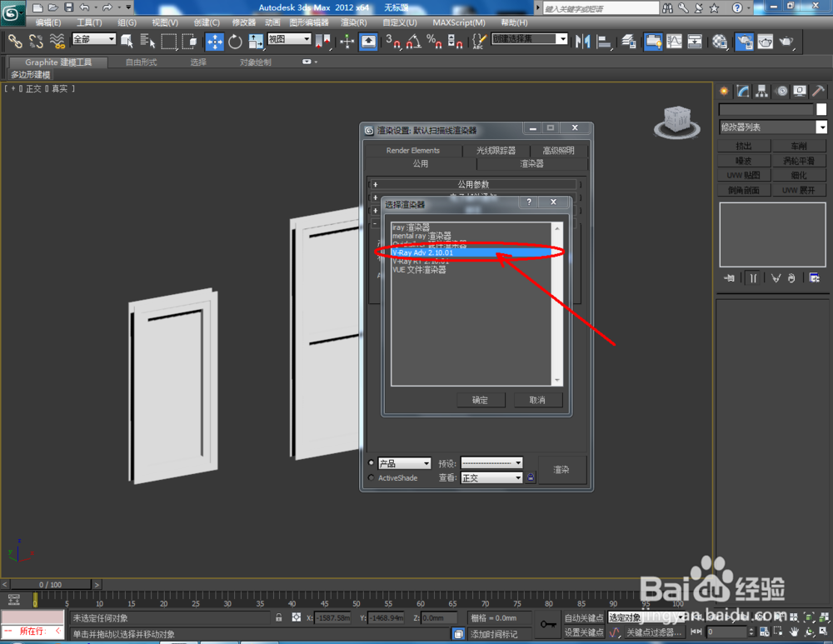Image resolution: width=833 pixels, height=644 pixels.
Task: Open the Manage Layers icon
Action: pyautogui.click(x=629, y=41)
